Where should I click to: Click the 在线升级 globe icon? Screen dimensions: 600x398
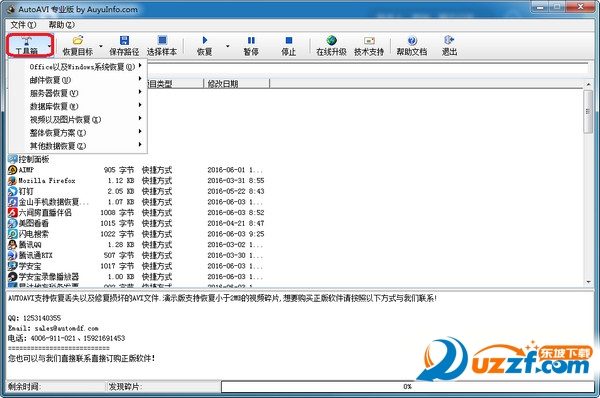[x=331, y=40]
